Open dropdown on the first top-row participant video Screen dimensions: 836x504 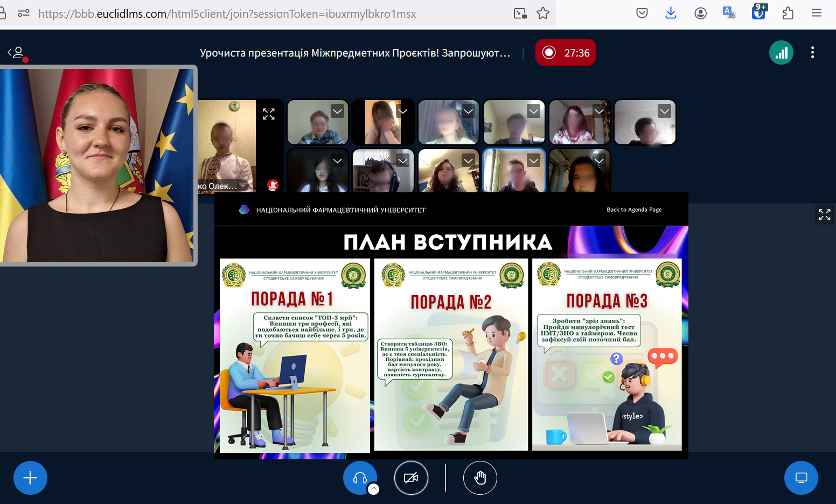(337, 111)
